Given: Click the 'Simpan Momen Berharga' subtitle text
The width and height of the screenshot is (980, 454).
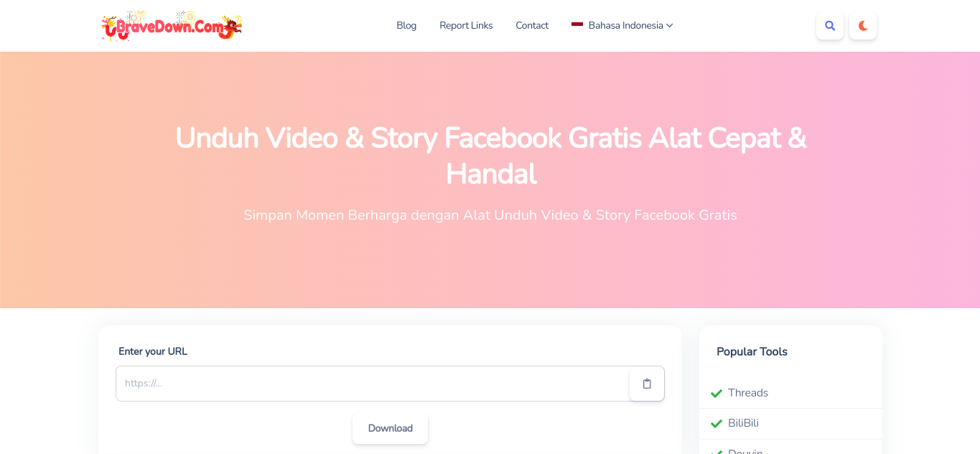Looking at the screenshot, I should [490, 215].
